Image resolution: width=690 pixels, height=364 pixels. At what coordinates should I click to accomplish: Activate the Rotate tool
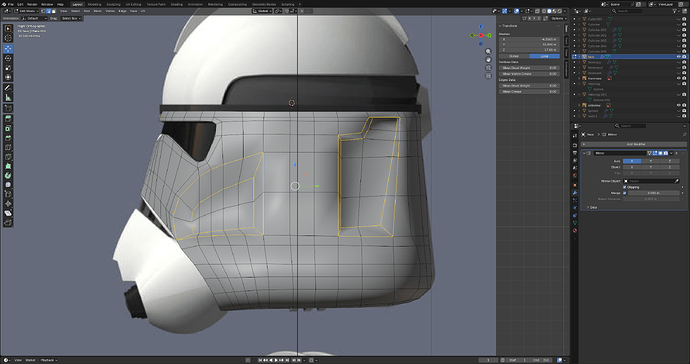pyautogui.click(x=8, y=58)
